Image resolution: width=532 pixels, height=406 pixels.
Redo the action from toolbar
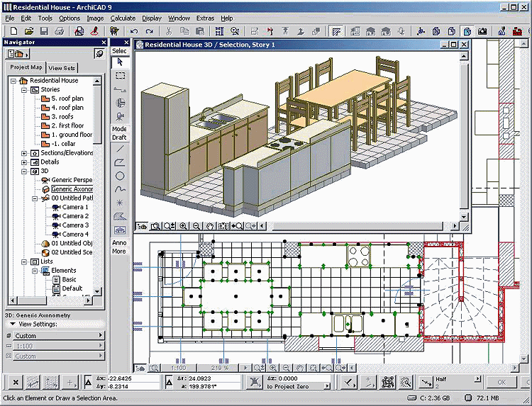tap(149, 31)
